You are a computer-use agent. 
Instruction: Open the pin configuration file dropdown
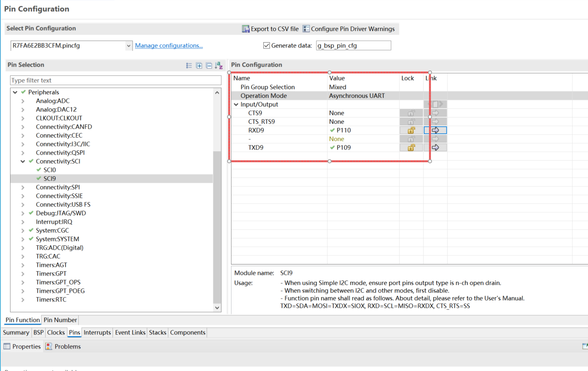[129, 46]
